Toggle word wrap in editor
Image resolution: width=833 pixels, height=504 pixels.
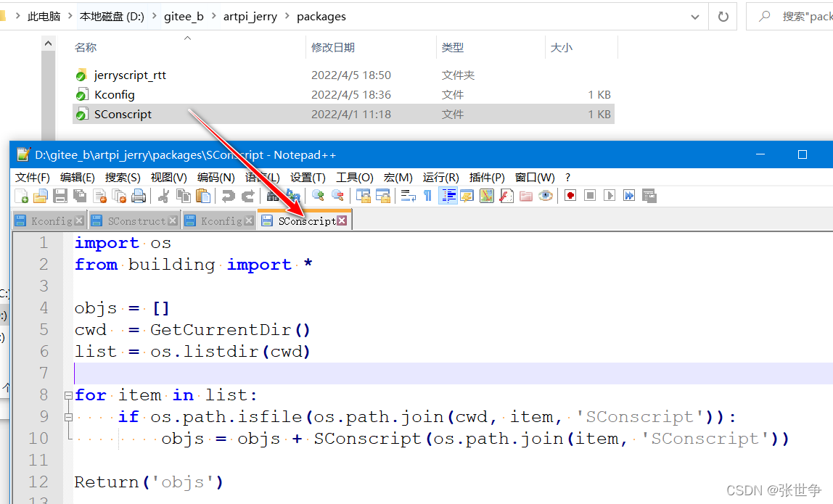coord(408,196)
